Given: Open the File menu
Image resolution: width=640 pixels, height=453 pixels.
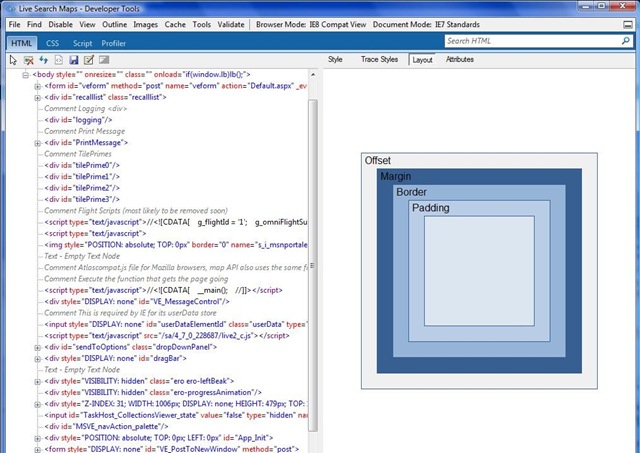Looking at the screenshot, I should coord(14,24).
